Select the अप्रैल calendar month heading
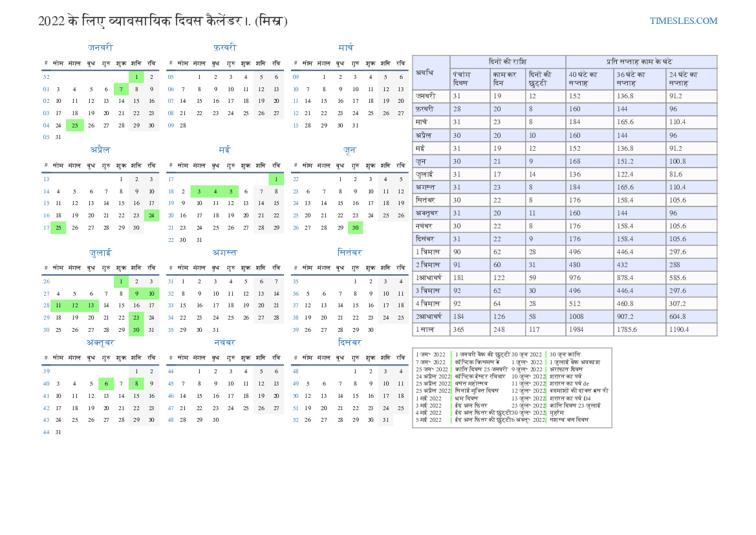This screenshot has height=535, width=756. (100, 149)
